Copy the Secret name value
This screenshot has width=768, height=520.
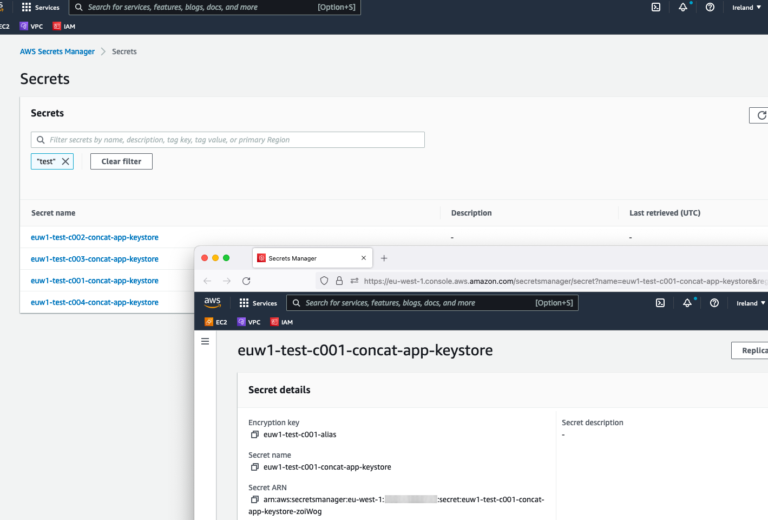(254, 467)
